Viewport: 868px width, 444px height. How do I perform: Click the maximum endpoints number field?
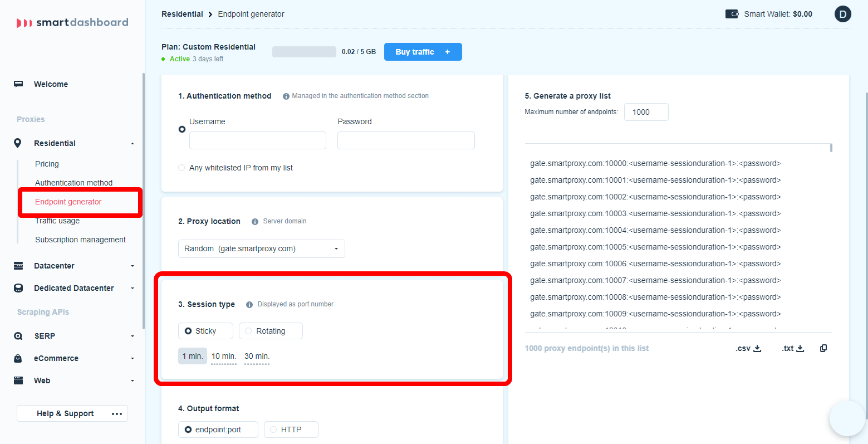click(x=646, y=112)
